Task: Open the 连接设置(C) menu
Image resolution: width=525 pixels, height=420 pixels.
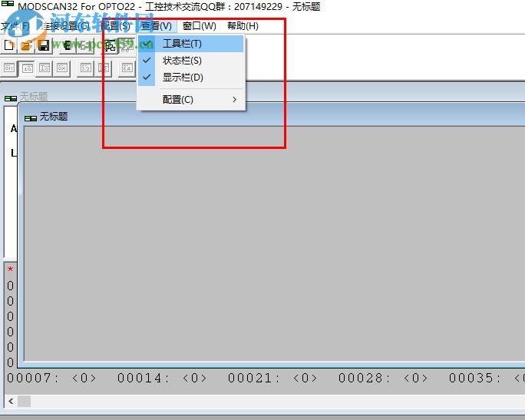Action: coord(64,26)
